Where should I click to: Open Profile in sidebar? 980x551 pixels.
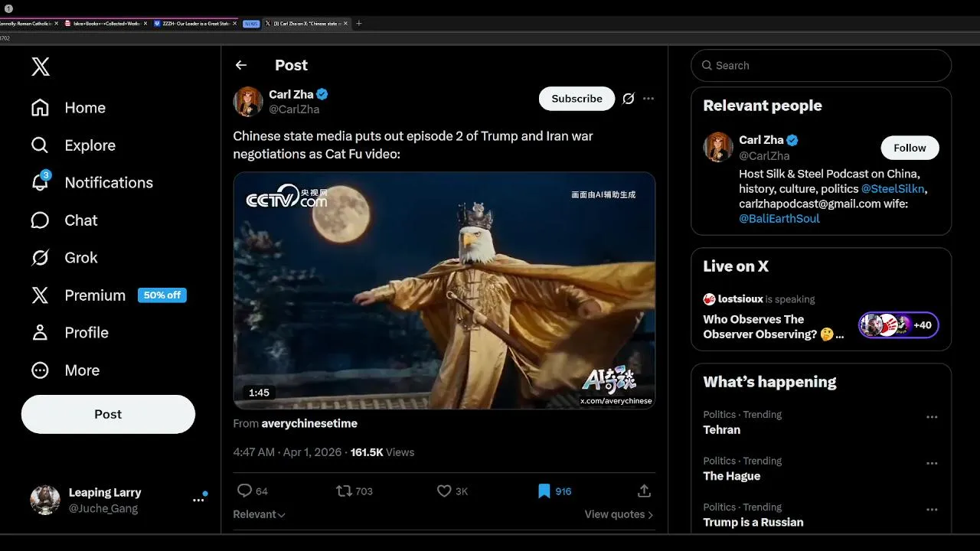(x=70, y=333)
